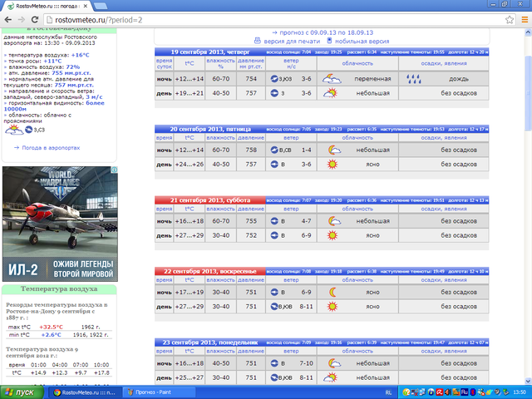Click the system tray clock 13:50
The width and height of the screenshot is (532, 399).
[520, 392]
